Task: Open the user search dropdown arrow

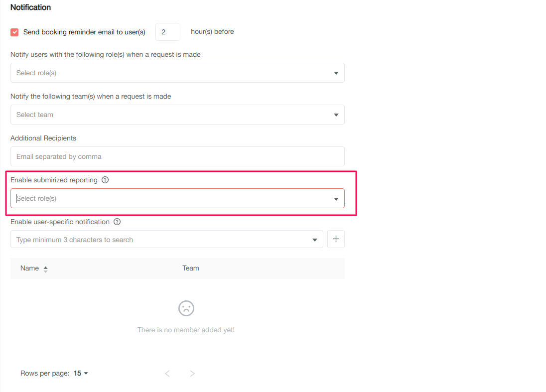Action: [315, 240]
